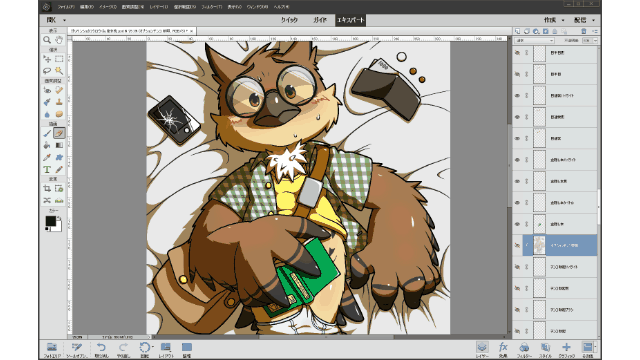
Task: Select the Paint Bucket tool
Action: click(x=47, y=145)
